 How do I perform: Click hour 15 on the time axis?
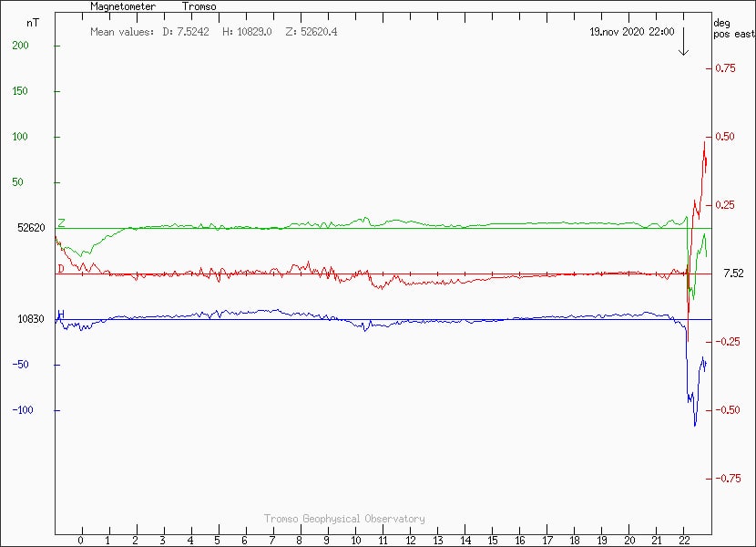pyautogui.click(x=493, y=541)
